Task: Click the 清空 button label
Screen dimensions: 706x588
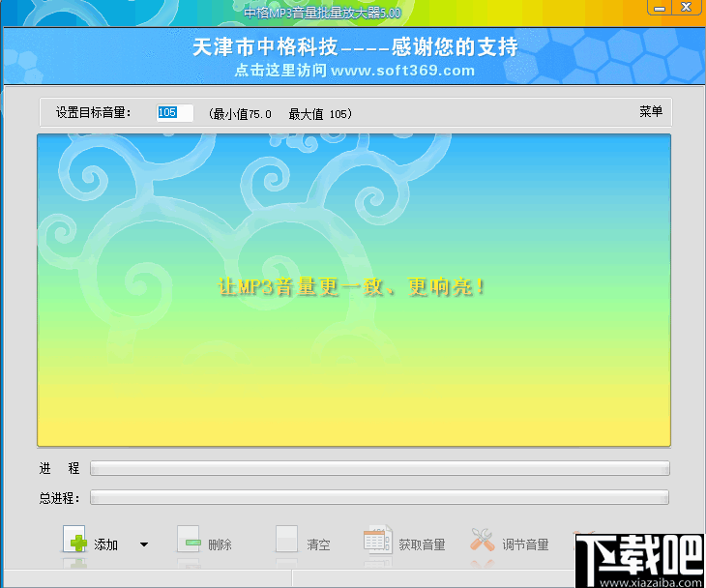Action: coord(318,544)
